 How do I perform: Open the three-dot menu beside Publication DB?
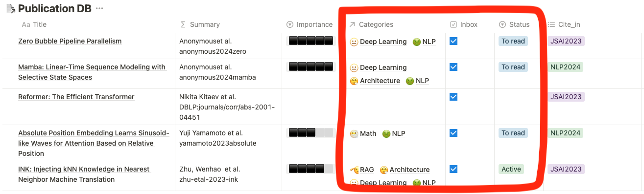point(99,9)
